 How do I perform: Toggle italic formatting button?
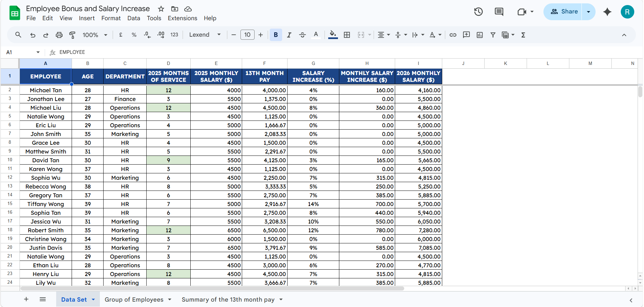[289, 35]
